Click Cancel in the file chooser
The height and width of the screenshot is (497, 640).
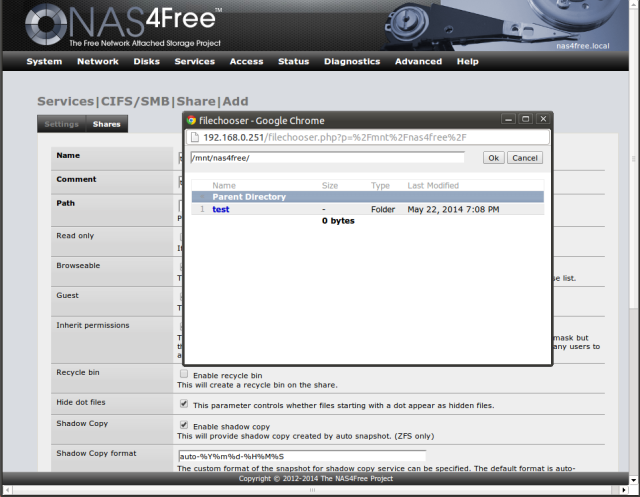525,158
